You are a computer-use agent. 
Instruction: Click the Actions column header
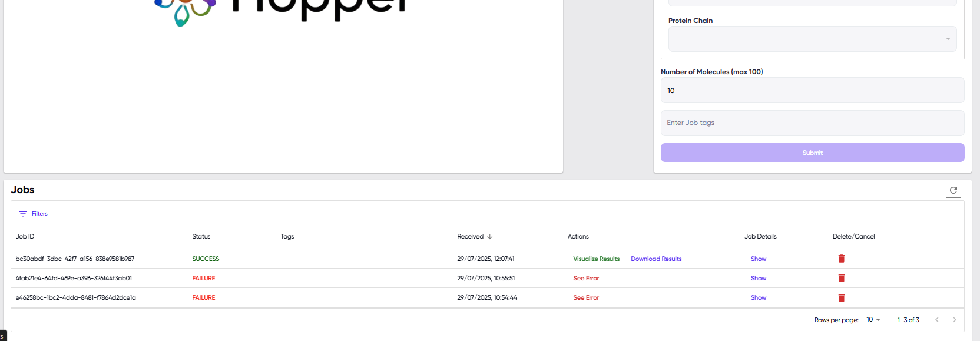578,236
